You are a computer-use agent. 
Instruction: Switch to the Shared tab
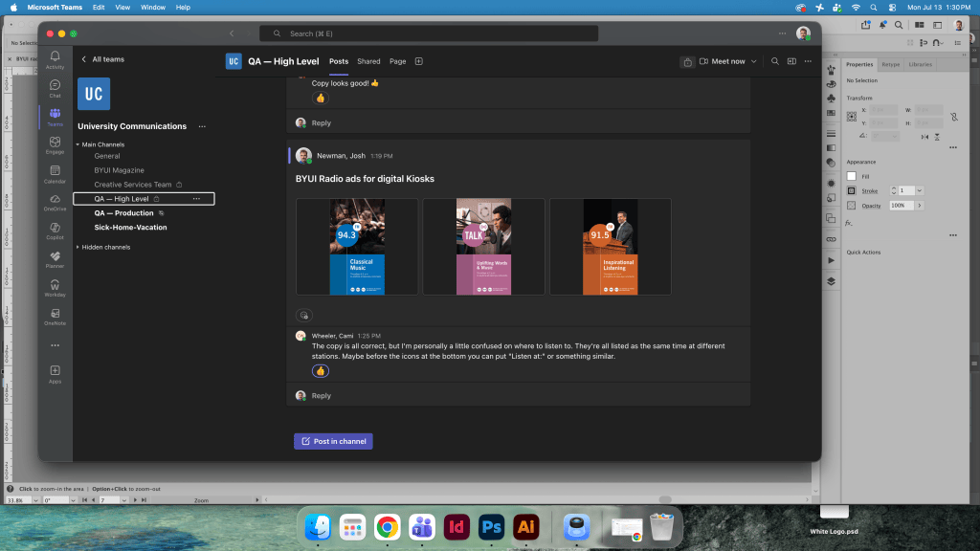[368, 61]
